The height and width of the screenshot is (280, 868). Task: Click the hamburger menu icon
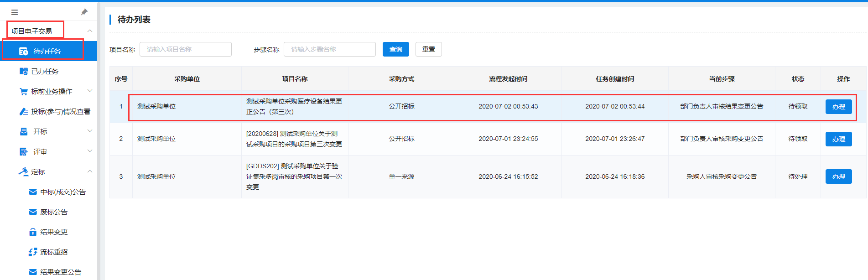point(15,12)
